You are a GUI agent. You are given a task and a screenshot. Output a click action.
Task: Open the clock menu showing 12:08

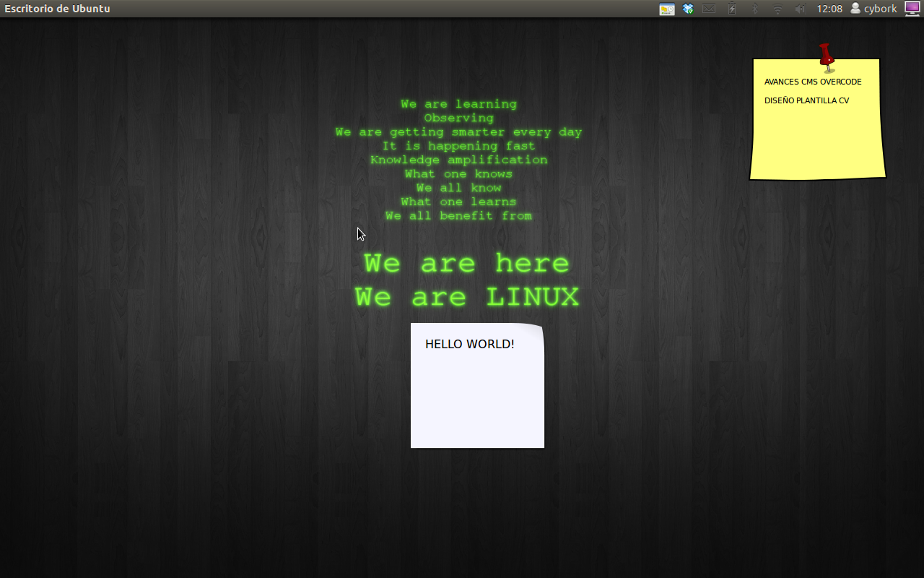(x=829, y=9)
